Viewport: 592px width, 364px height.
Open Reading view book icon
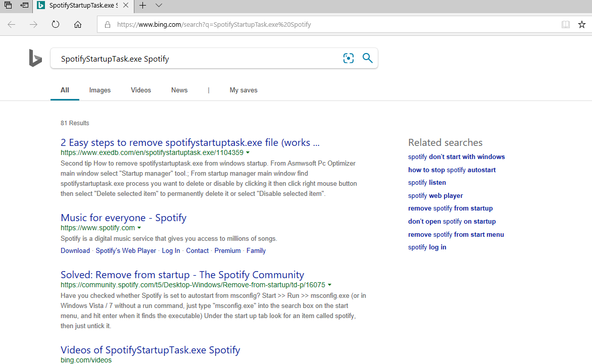pyautogui.click(x=566, y=25)
